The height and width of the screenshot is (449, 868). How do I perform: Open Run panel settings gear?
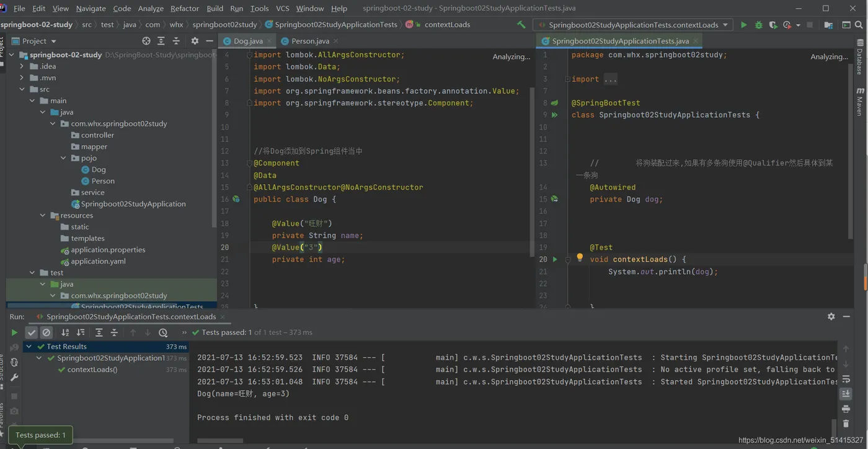831,316
